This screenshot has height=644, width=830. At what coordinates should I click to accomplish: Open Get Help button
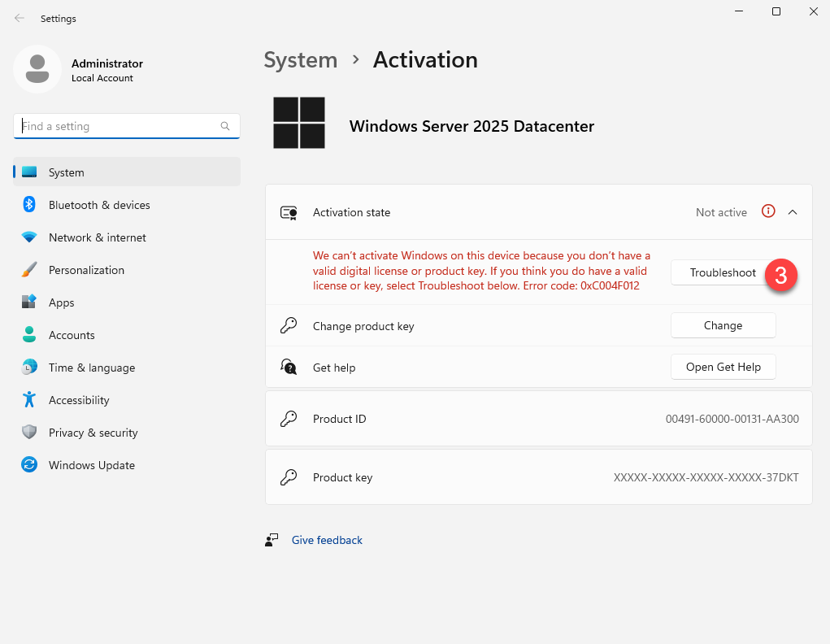723,367
